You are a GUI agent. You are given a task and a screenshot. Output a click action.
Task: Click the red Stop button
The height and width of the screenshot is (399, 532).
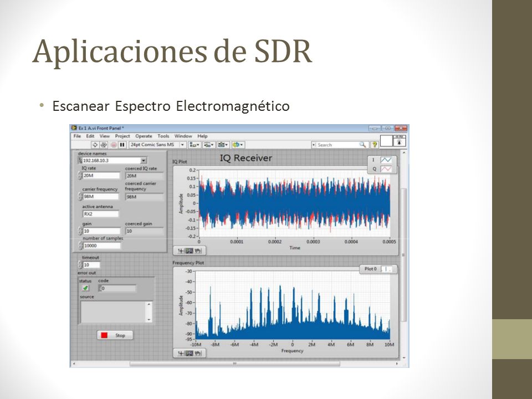click(115, 335)
